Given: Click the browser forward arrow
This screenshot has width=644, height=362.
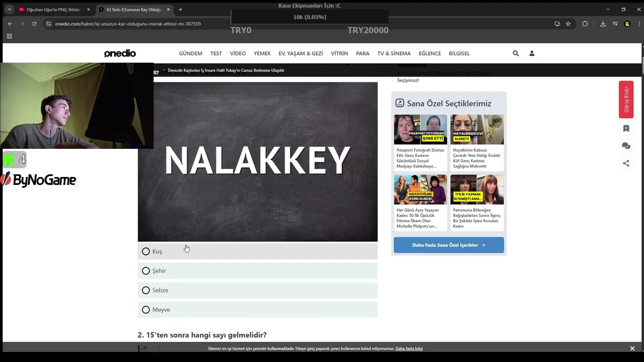Looking at the screenshot, I should point(22,24).
